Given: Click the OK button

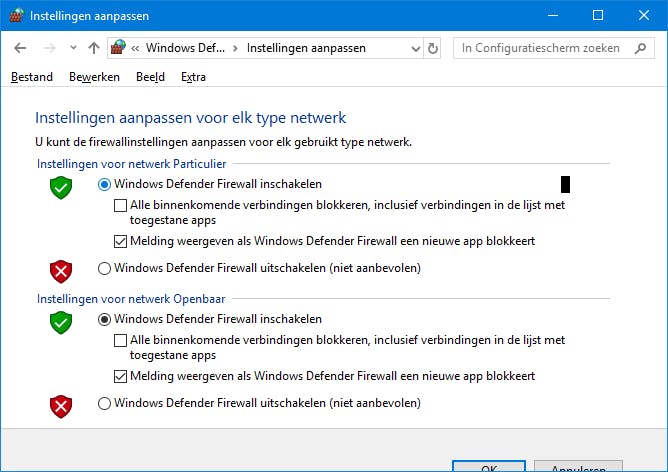Looking at the screenshot, I should click(x=489, y=466).
